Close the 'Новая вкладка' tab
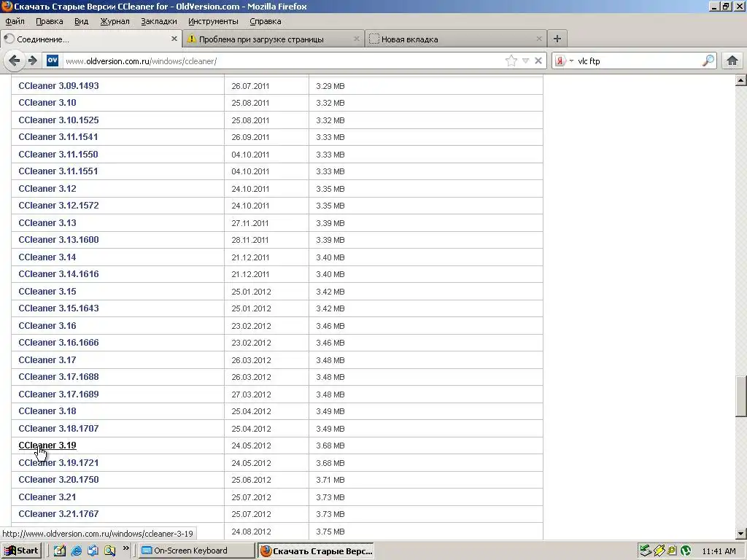747x560 pixels. tap(539, 39)
